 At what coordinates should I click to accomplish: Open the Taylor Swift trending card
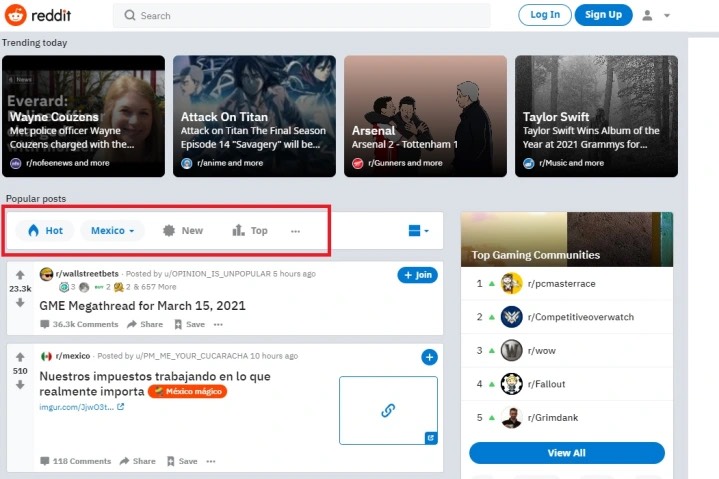click(597, 116)
